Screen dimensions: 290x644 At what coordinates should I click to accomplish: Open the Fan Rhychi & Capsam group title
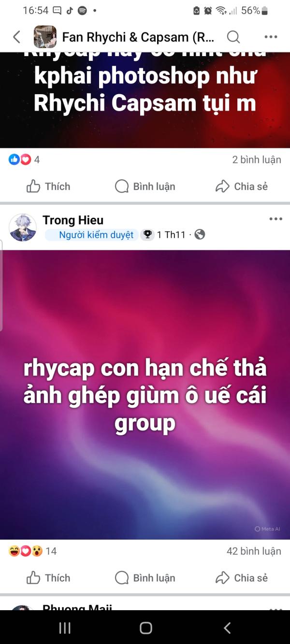tap(138, 37)
